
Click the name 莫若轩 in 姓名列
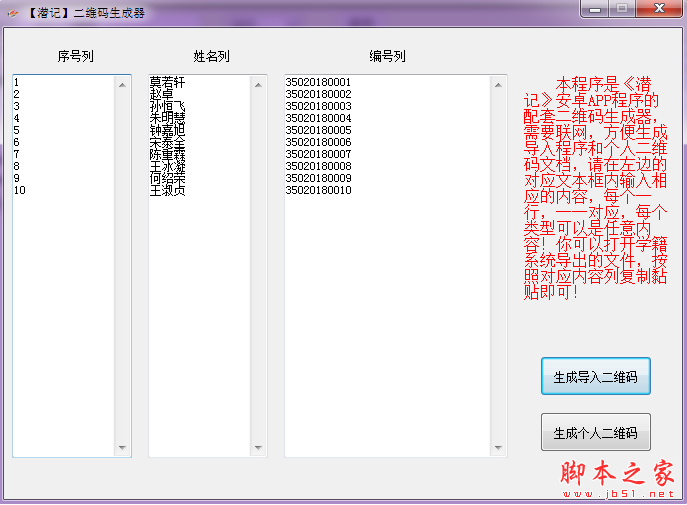click(x=167, y=82)
